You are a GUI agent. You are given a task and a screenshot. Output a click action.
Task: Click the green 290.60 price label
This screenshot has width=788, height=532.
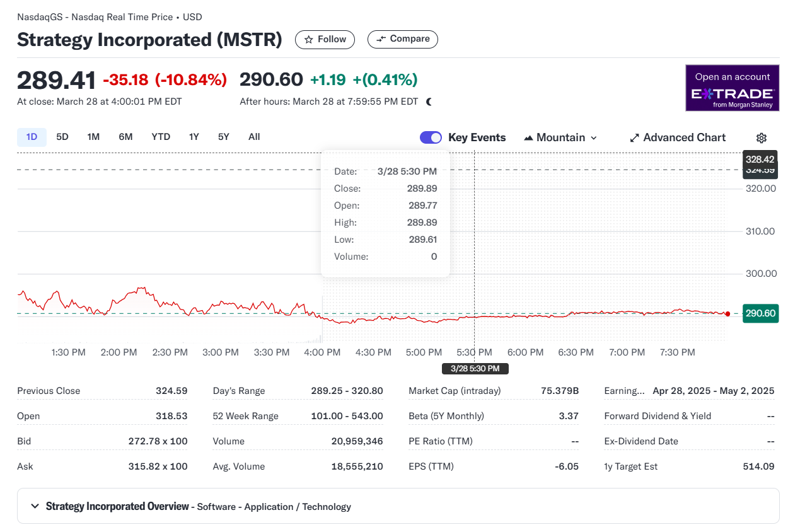[760, 313]
